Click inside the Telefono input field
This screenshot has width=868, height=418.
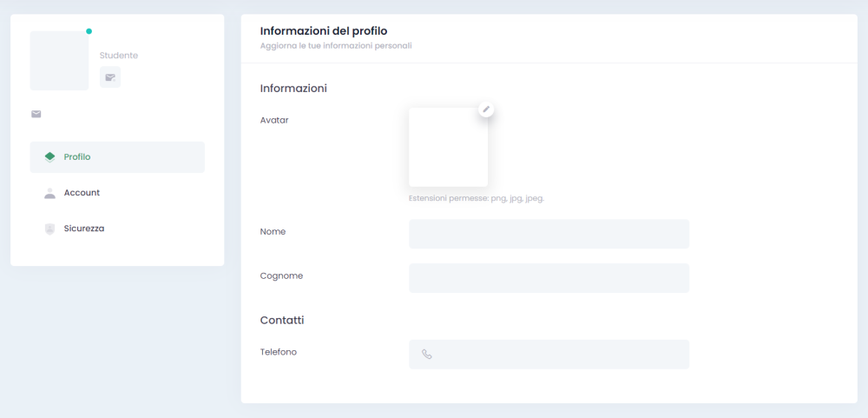click(560, 355)
